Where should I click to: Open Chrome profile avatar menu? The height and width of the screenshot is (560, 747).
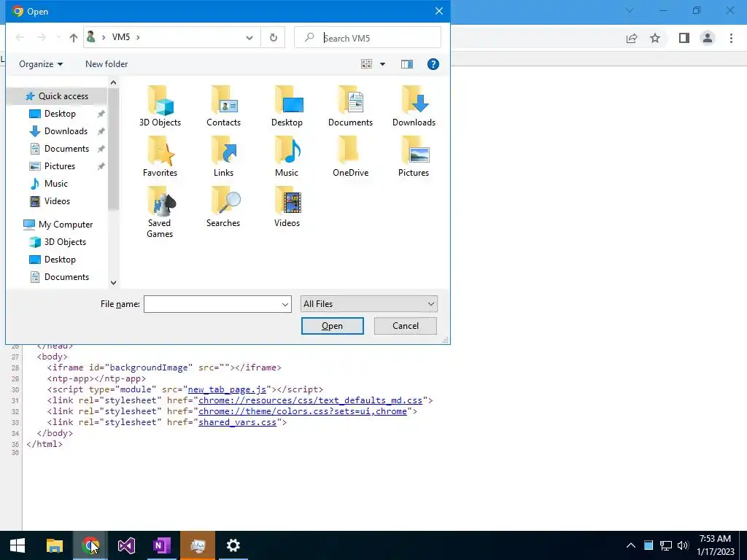tap(708, 38)
